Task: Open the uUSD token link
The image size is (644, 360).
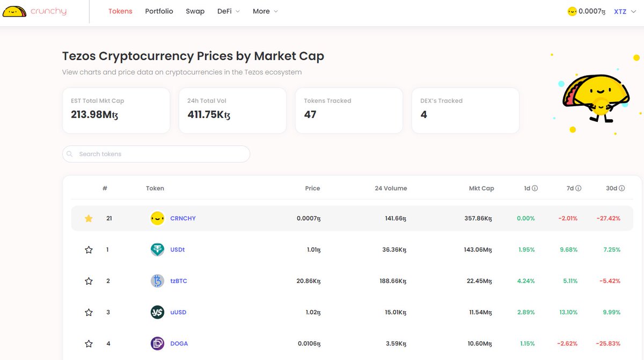Action: (178, 312)
